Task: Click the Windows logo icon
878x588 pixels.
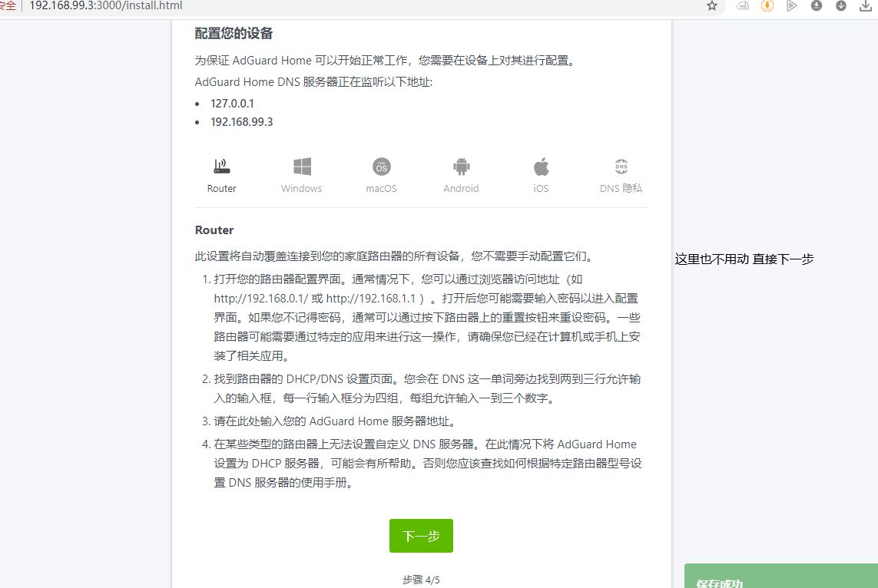Action: [x=302, y=167]
